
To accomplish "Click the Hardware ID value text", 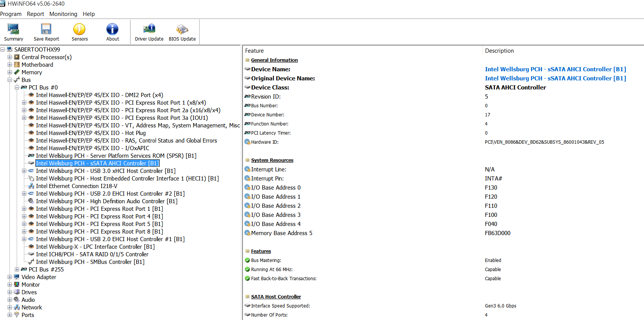I will (x=544, y=142).
